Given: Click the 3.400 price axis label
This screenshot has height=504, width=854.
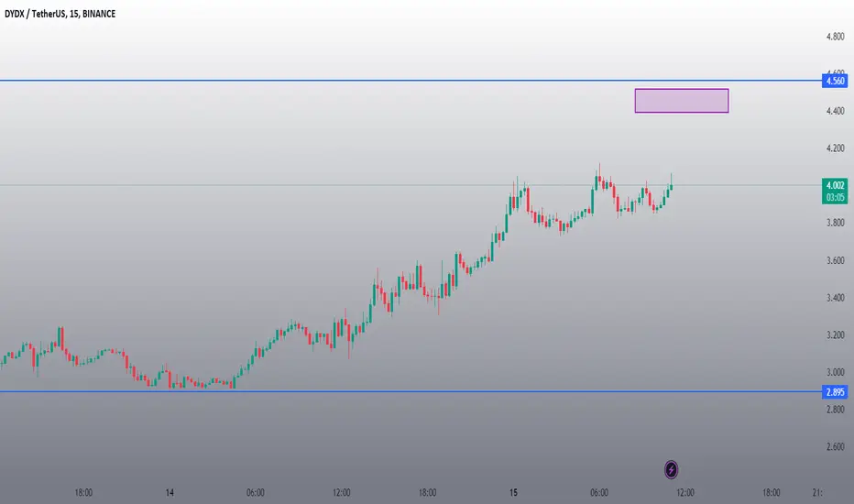Looking at the screenshot, I should coord(835,298).
